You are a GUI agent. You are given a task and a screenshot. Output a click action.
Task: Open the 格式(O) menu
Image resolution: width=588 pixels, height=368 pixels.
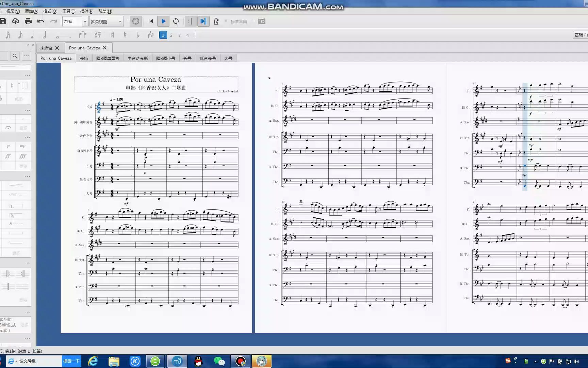[50, 11]
